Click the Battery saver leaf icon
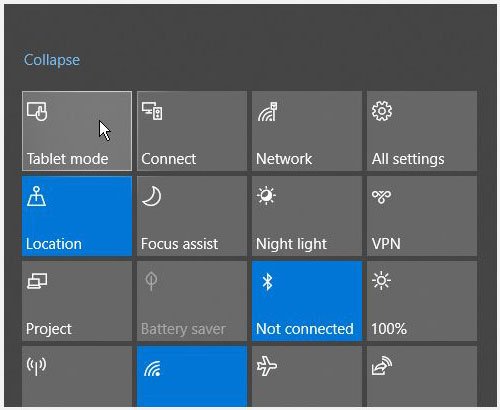Screen dimensions: 500x410 click(x=151, y=281)
